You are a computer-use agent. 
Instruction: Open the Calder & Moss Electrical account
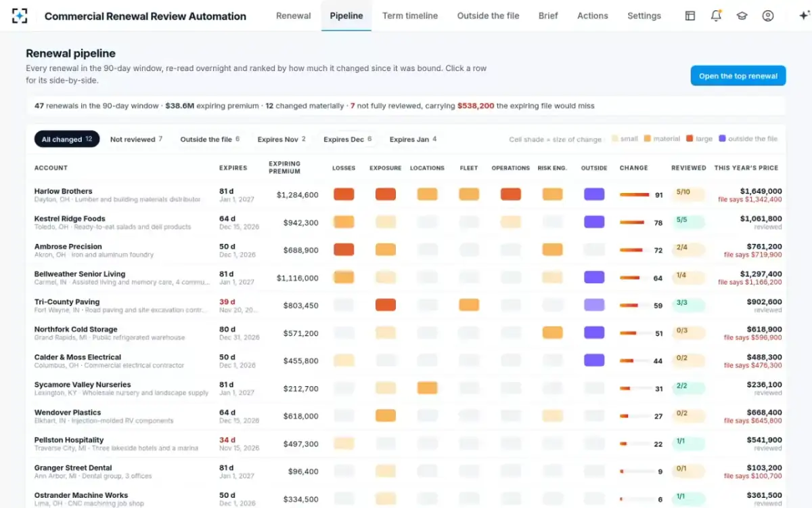click(78, 357)
